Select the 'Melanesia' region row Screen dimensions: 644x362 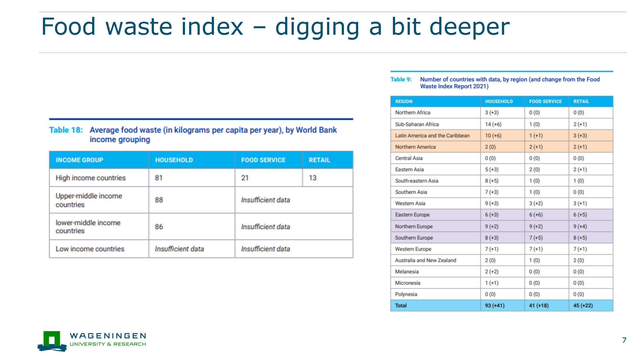501,272
